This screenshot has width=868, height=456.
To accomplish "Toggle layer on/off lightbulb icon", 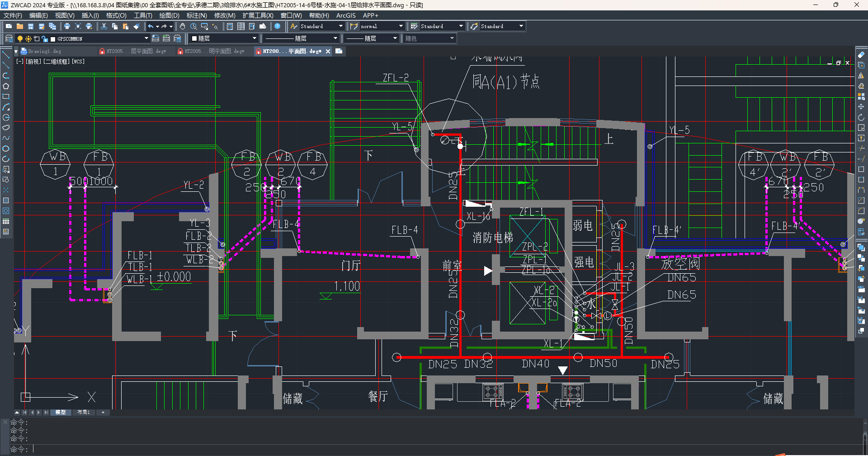I will pyautogui.click(x=20, y=39).
